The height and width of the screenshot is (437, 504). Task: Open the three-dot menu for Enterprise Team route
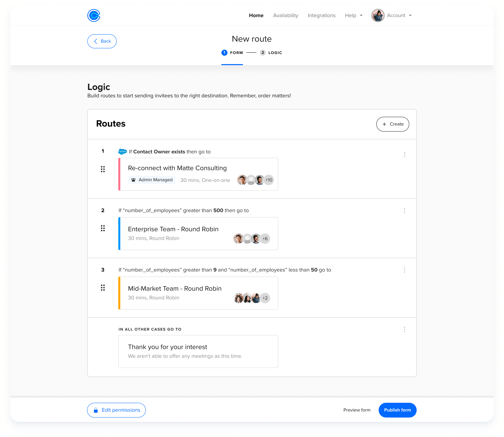404,211
